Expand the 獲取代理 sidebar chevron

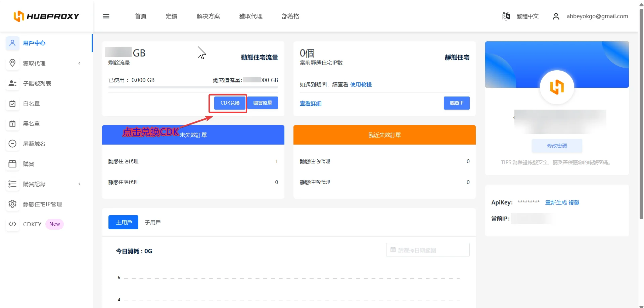79,63
